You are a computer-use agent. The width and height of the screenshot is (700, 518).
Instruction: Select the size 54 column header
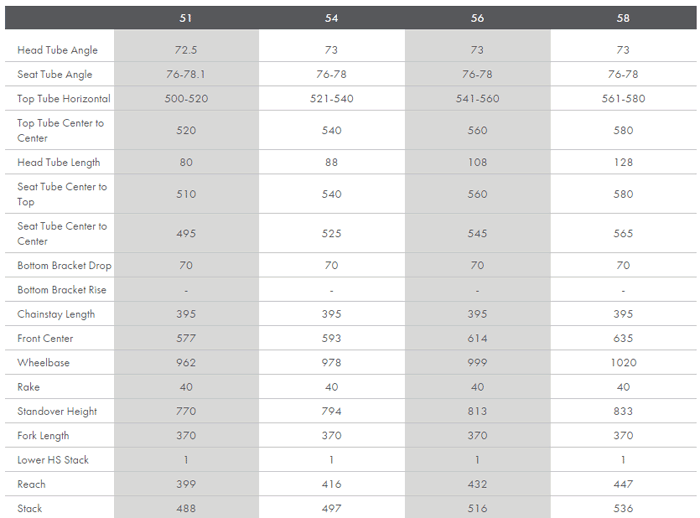coord(332,18)
